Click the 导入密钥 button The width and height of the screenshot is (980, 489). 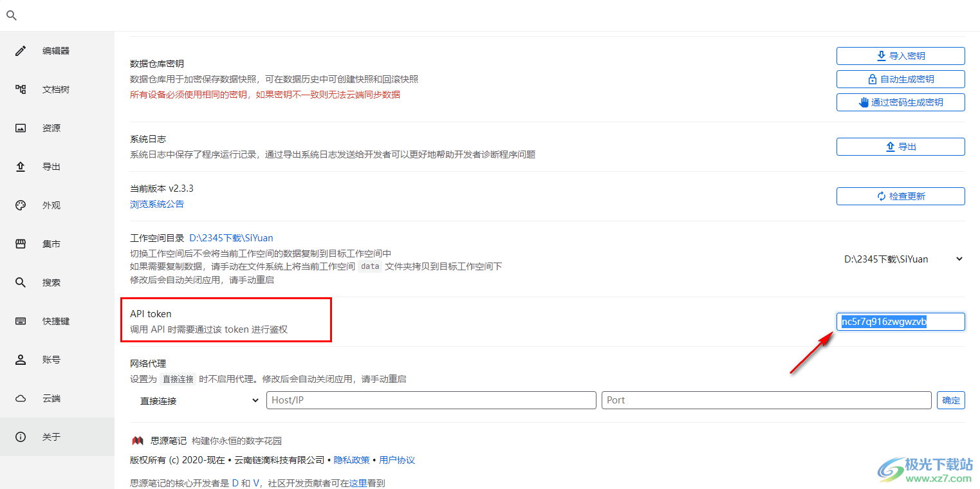point(900,56)
